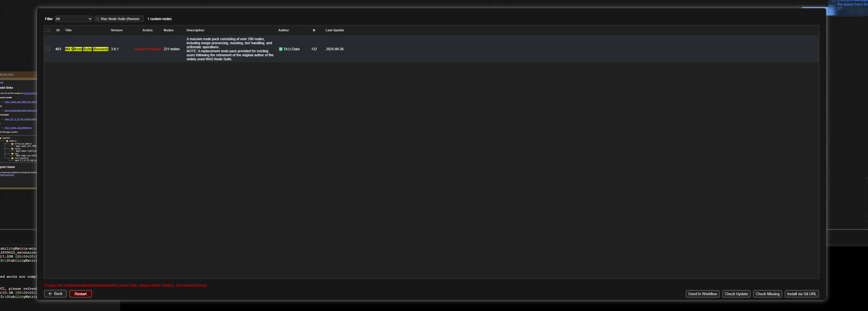
Task: Click Install via Git URL button
Action: pos(801,294)
